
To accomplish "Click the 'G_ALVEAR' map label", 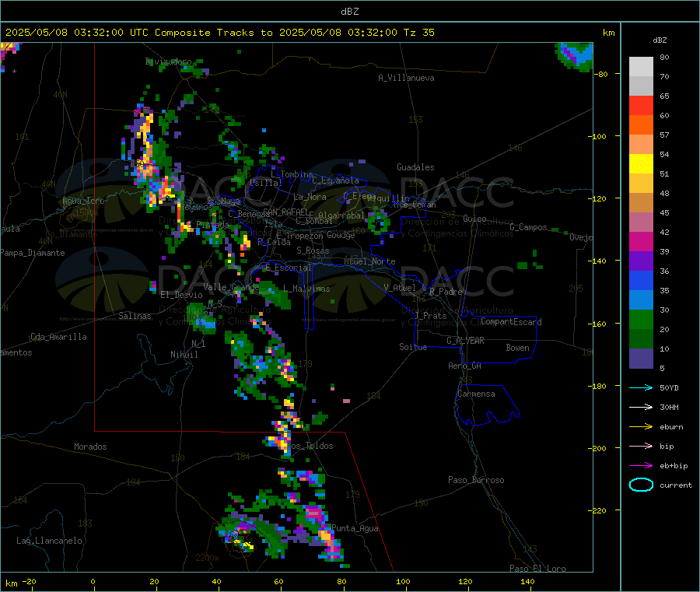I will 465,341.
